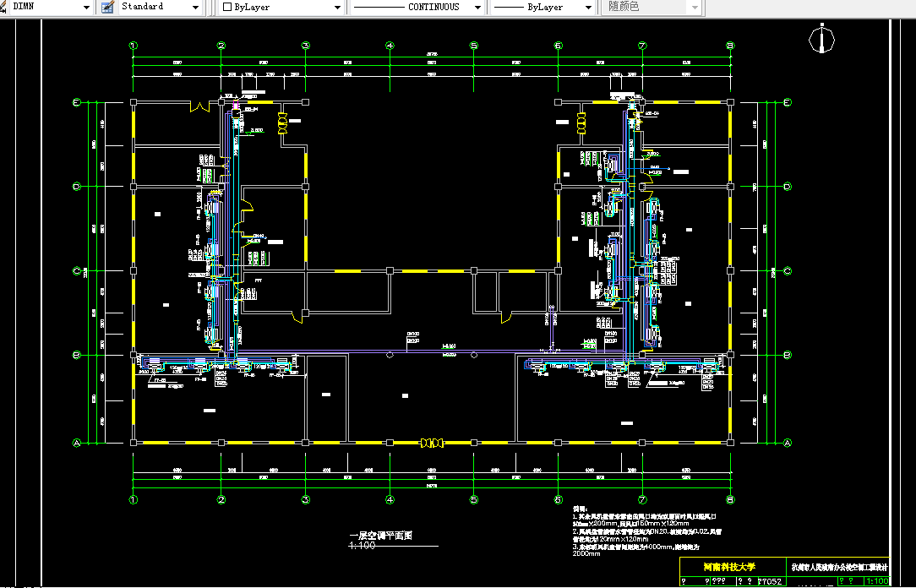Select the project name text in title block
The width and height of the screenshot is (916, 588).
click(x=839, y=567)
